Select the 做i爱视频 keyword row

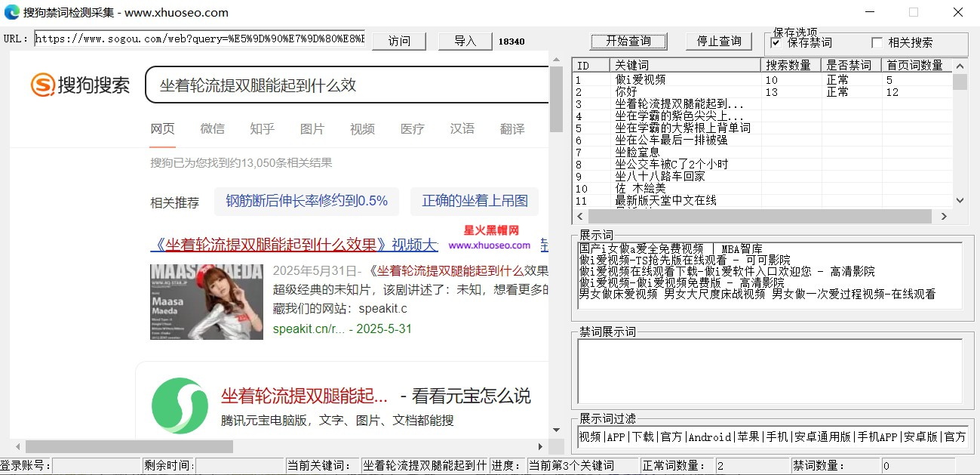tap(762, 79)
